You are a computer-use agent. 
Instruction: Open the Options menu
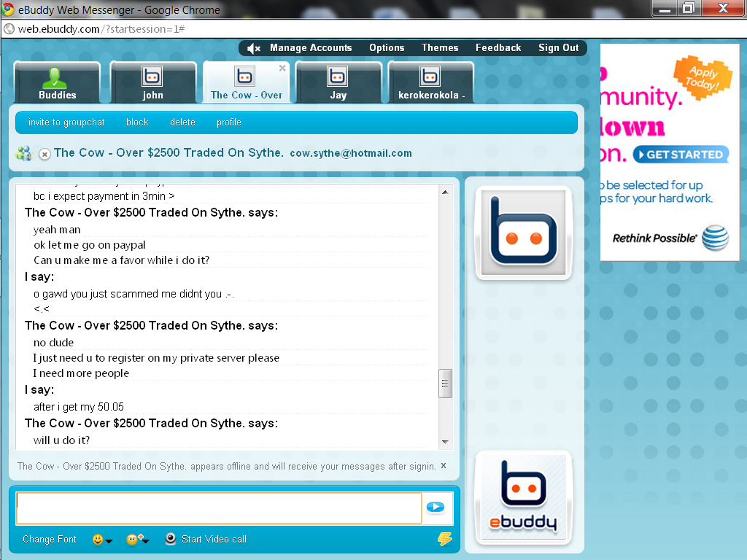(x=387, y=47)
